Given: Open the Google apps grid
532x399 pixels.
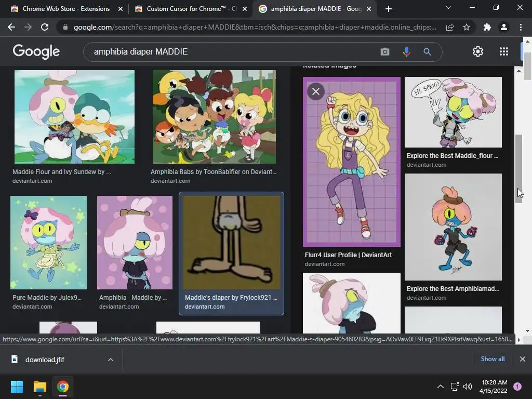Looking at the screenshot, I should click(504, 51).
